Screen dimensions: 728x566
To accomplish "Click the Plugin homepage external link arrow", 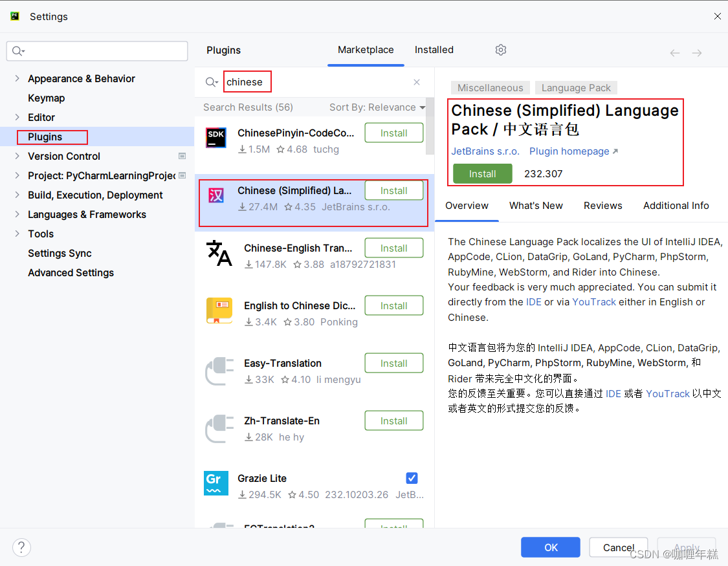I will (615, 151).
